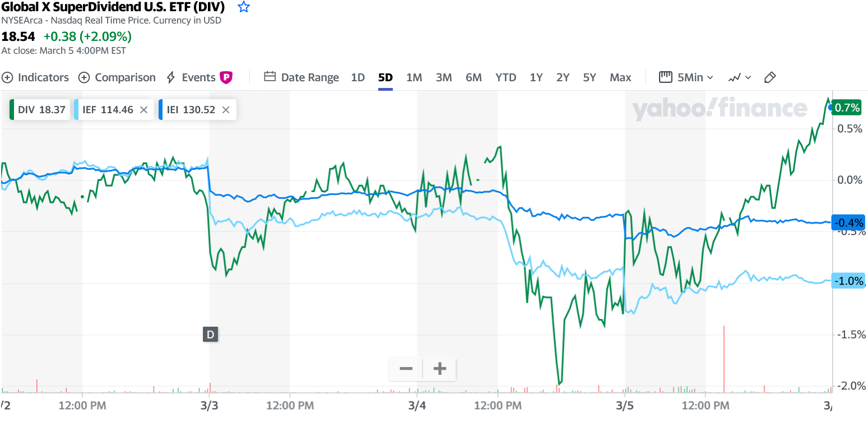
Task: Click the Indicators plus-circle icon
Action: [7, 77]
